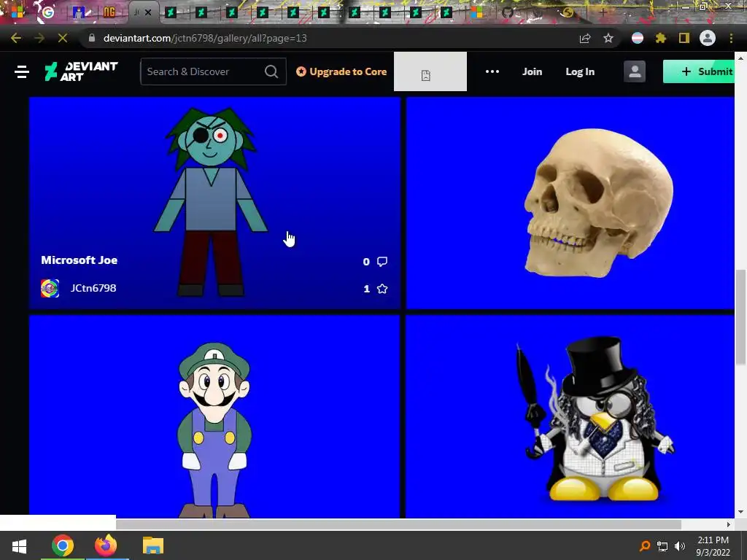This screenshot has height=560, width=747.
Task: Open the Windows Start menu
Action: (19, 545)
